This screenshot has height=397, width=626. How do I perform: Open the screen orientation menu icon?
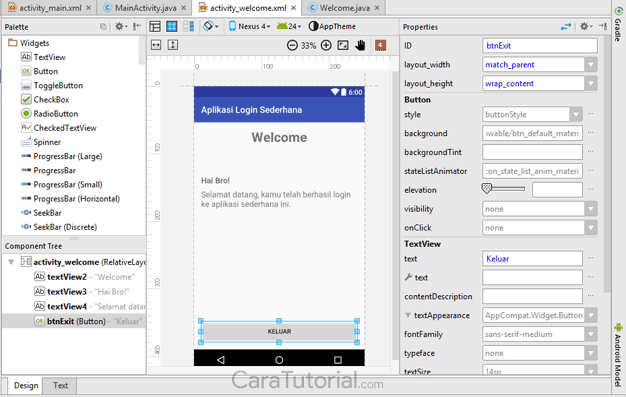pos(210,26)
